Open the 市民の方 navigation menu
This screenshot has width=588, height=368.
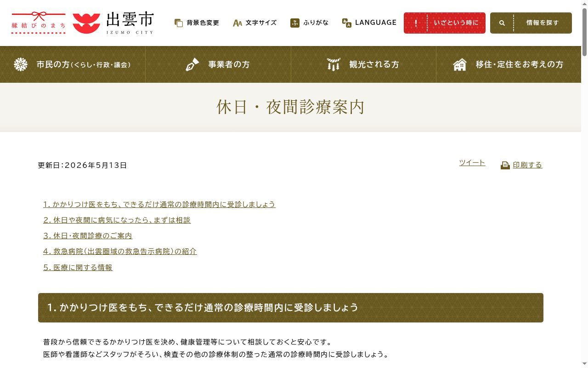coord(73,64)
